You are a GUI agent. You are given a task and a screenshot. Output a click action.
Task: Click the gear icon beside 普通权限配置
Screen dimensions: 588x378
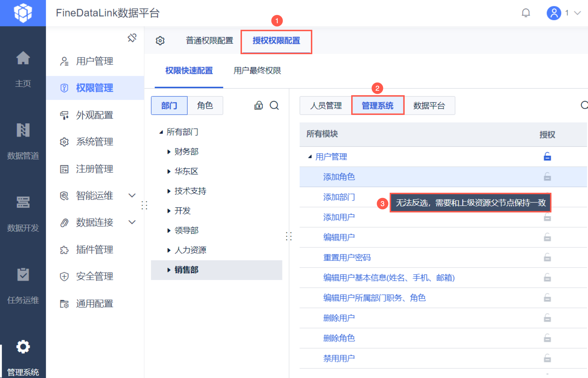(x=160, y=41)
